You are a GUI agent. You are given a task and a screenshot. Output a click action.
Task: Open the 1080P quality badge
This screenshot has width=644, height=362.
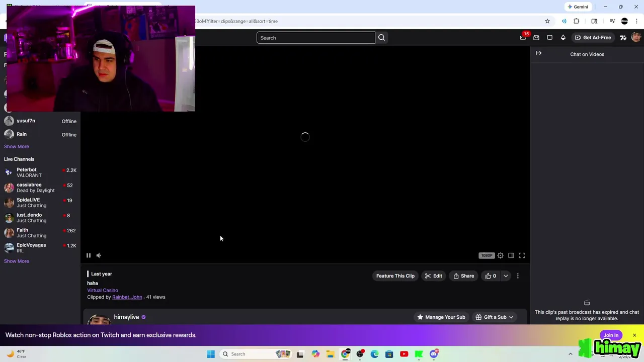click(x=487, y=255)
